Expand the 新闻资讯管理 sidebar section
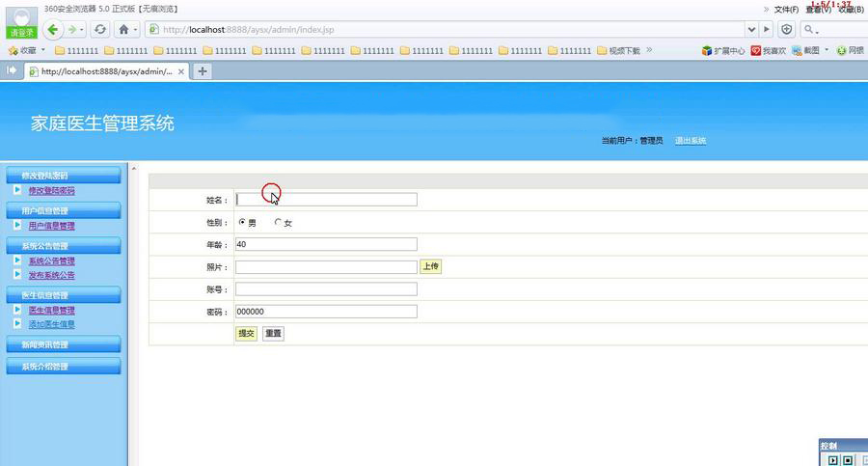Viewport: 868px width, 466px height. (x=63, y=344)
